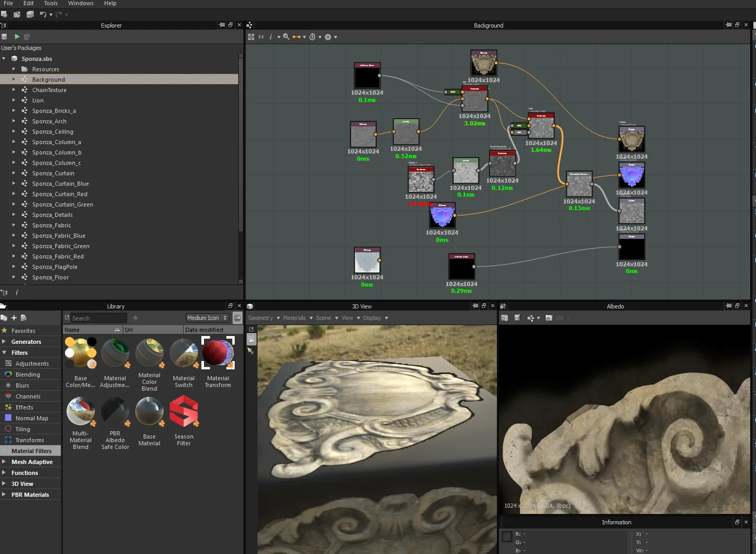Select the Material Filters category
This screenshot has height=554, width=756.
coord(31,451)
